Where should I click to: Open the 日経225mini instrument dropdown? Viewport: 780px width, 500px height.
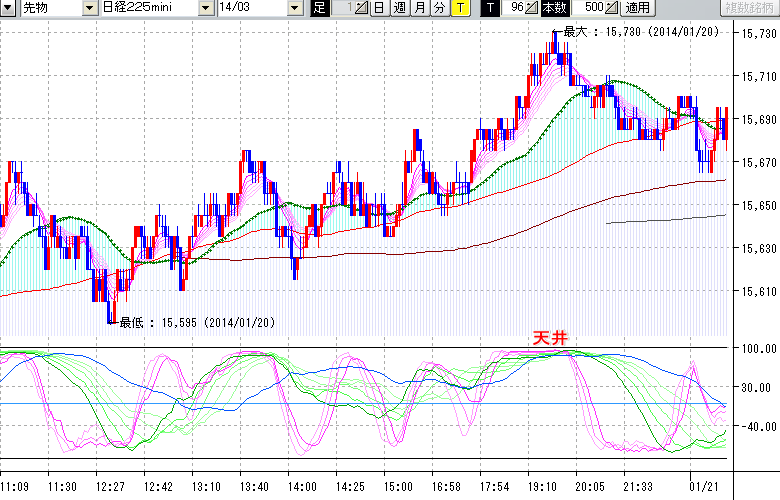pos(205,8)
